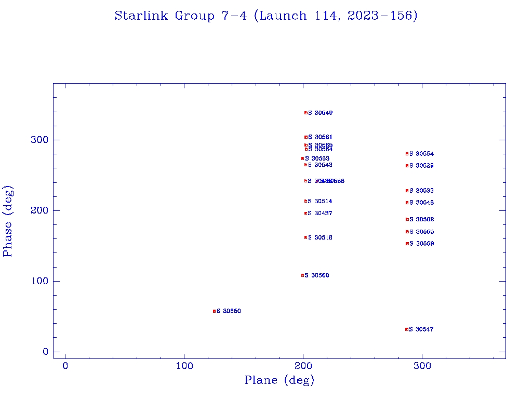Click the S 30518 label
The height and width of the screenshot is (399, 532).
(320, 237)
